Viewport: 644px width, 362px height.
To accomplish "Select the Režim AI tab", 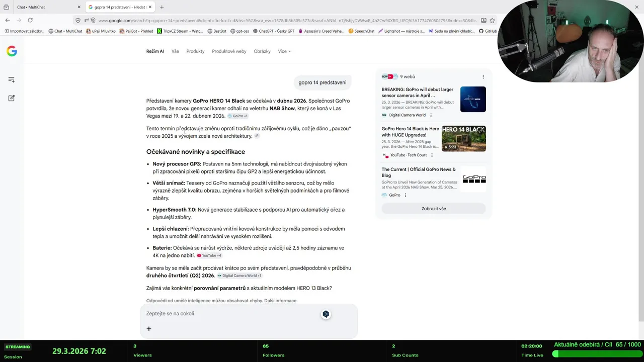I will (x=155, y=51).
